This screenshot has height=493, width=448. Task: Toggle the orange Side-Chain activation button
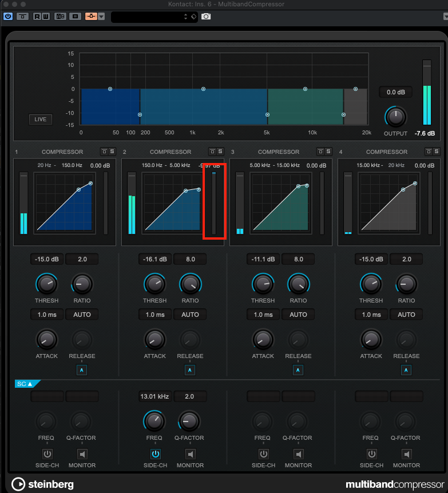(91, 17)
